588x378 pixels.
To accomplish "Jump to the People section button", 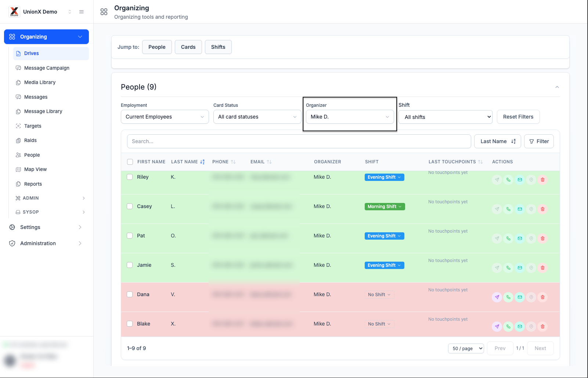I will tap(157, 47).
